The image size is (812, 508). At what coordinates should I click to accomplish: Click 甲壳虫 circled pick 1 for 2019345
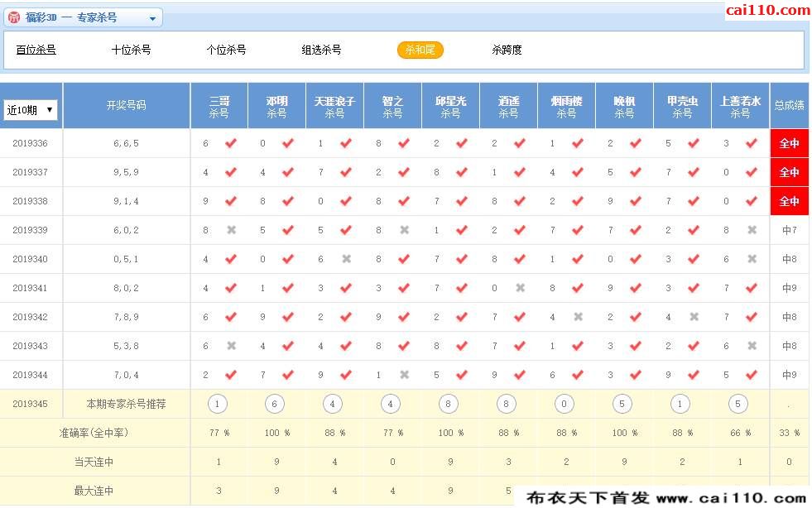680,404
